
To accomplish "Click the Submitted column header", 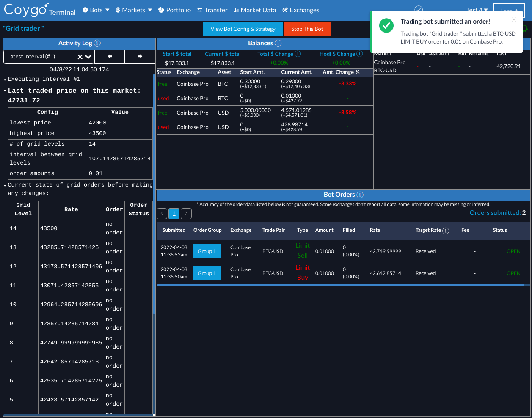I will point(174,230).
